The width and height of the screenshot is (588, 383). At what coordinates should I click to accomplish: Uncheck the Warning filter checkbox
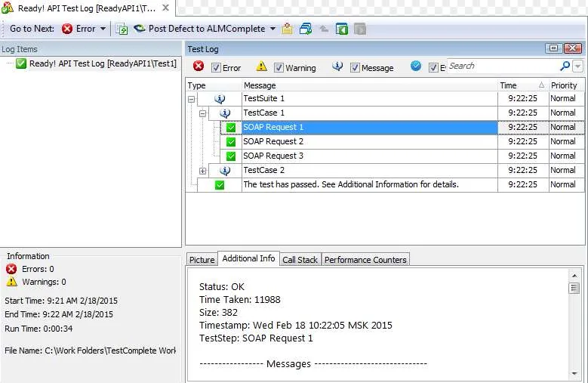(x=279, y=67)
